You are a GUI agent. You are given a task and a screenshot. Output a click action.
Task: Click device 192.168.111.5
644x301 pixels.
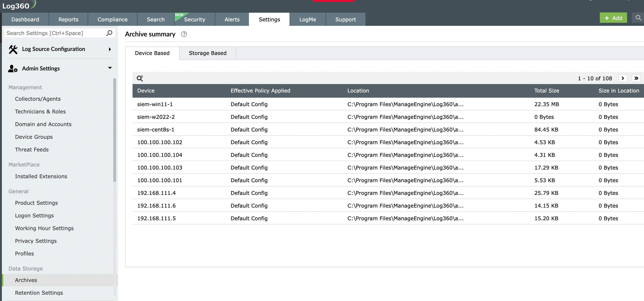point(157,218)
